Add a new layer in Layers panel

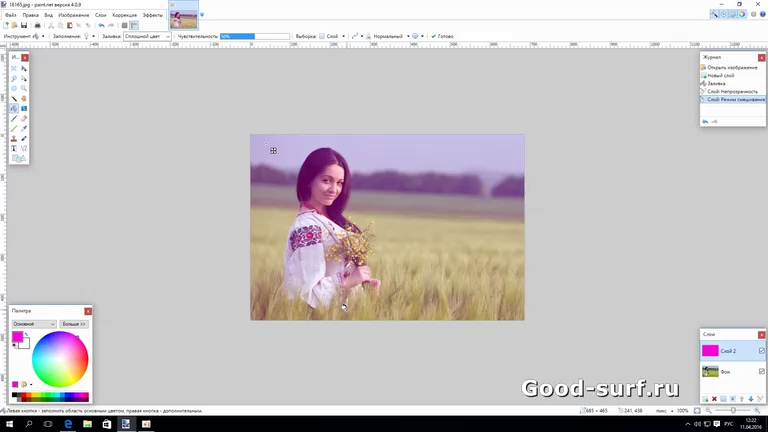point(705,399)
